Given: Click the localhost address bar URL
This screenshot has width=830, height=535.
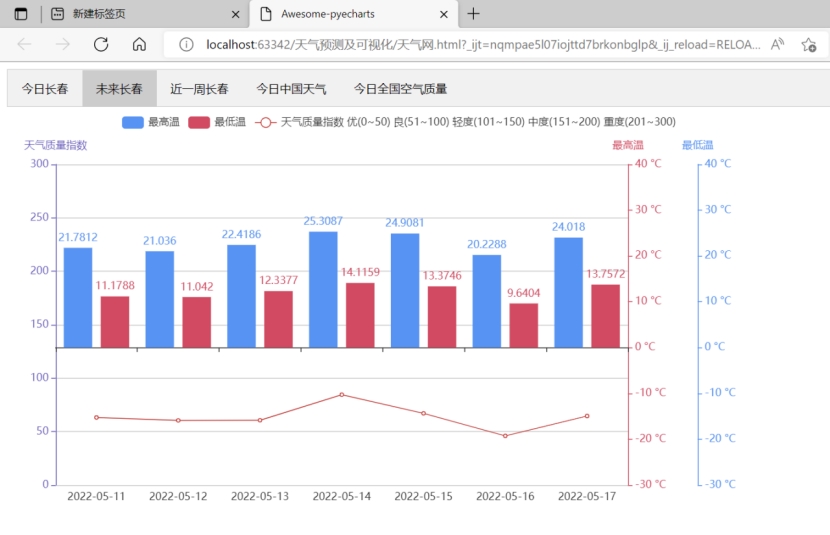Looking at the screenshot, I should click(483, 44).
